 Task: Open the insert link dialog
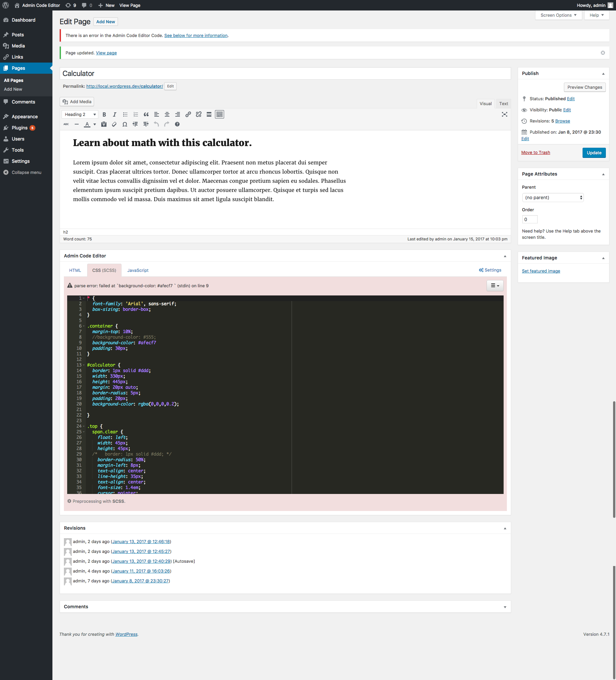click(188, 114)
